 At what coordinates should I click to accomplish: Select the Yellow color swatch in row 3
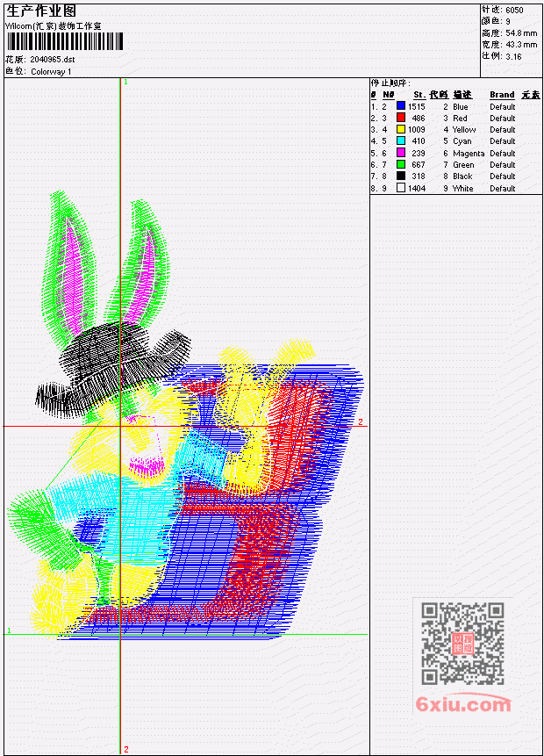(400, 129)
